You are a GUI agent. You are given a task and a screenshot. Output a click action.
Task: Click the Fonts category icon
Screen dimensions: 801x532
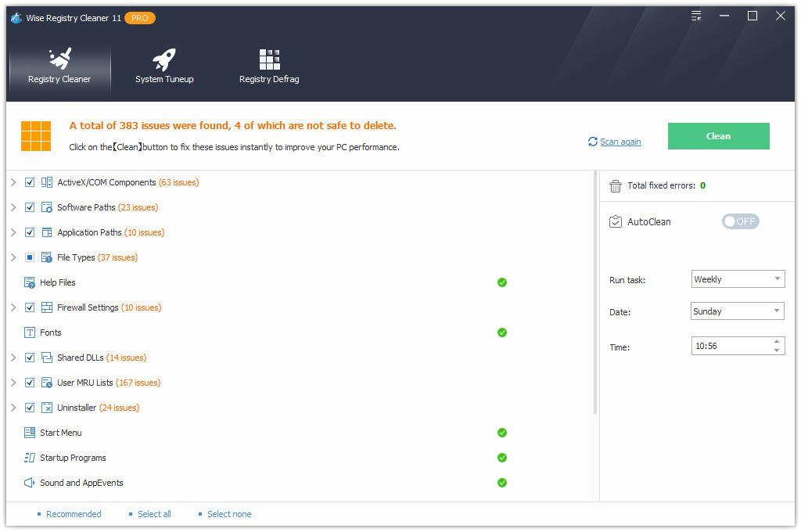(x=30, y=332)
